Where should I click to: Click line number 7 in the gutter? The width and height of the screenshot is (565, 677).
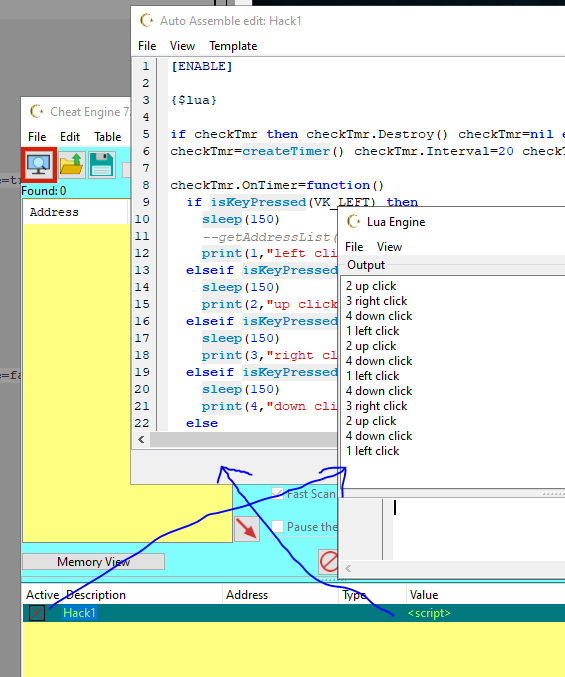(146, 168)
